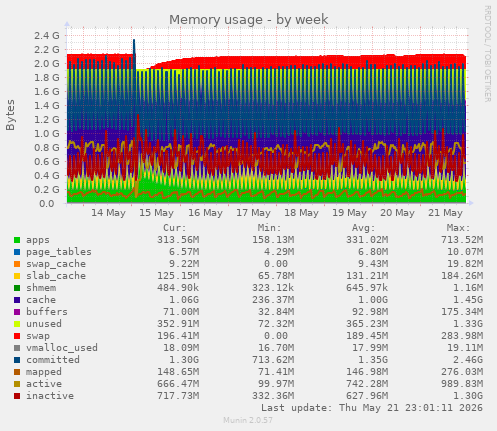
Task: Click shmem min value 323.12k
Action: (x=273, y=288)
